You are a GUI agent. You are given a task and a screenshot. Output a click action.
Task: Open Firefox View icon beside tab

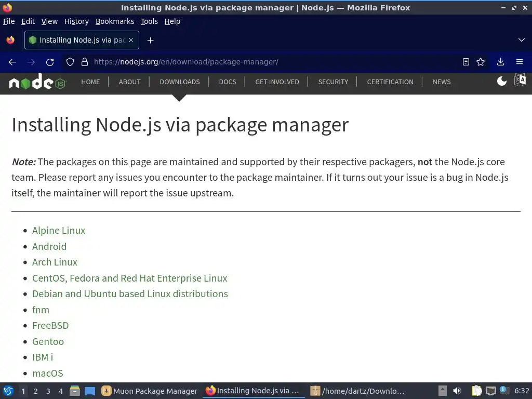click(10, 40)
